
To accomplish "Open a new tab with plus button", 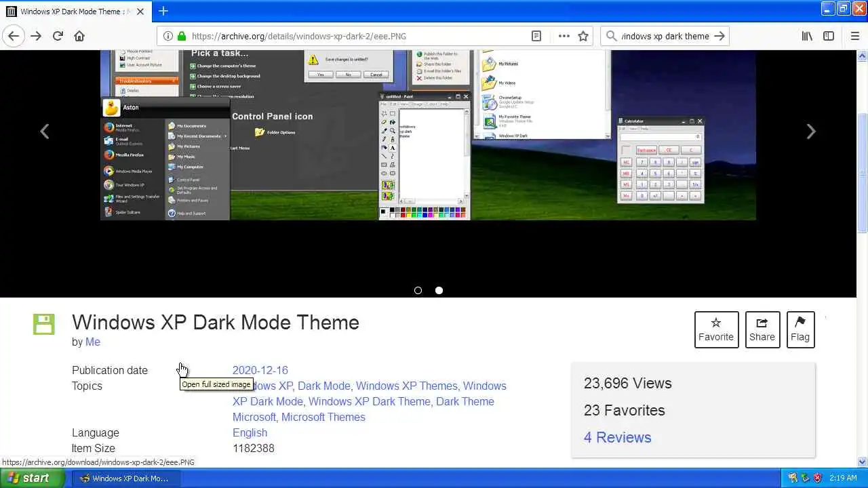I will pyautogui.click(x=163, y=11).
